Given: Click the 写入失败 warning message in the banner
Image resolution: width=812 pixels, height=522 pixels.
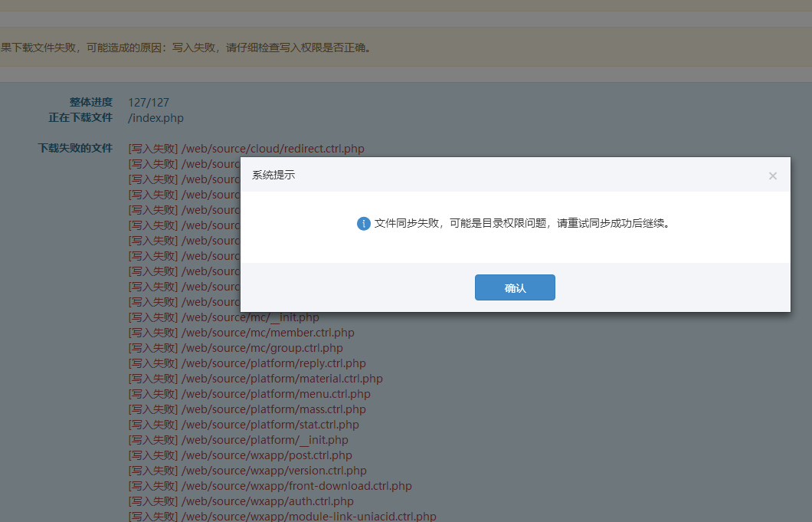Looking at the screenshot, I should tap(186, 48).
